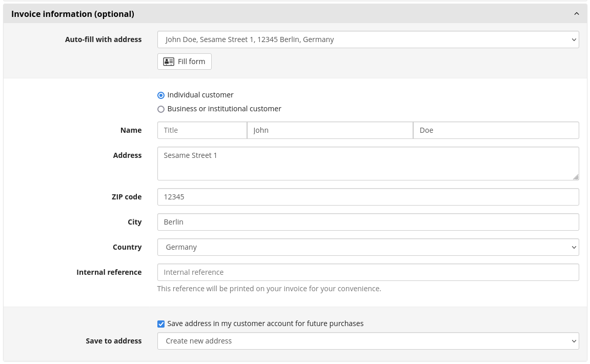
Task: Select Individual customer radio option
Action: (x=161, y=95)
